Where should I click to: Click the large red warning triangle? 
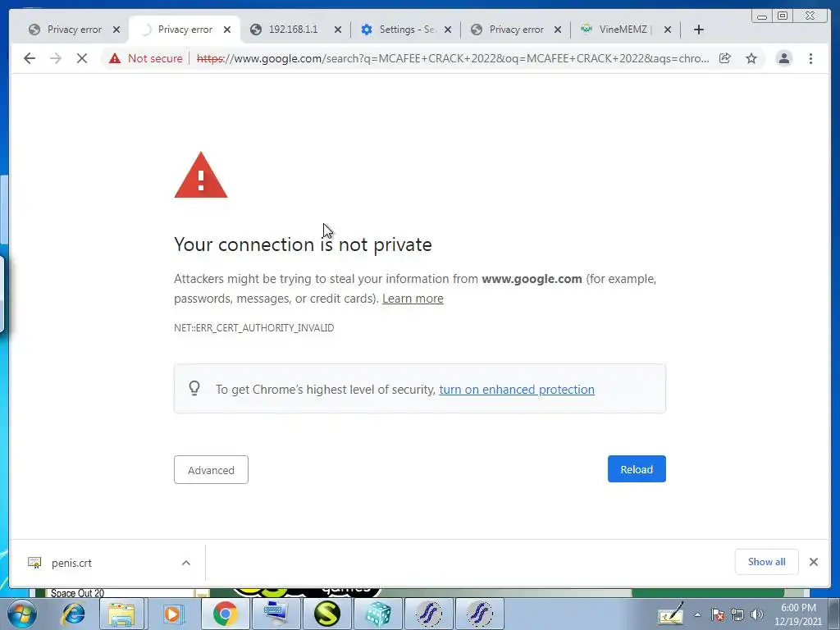[201, 176]
